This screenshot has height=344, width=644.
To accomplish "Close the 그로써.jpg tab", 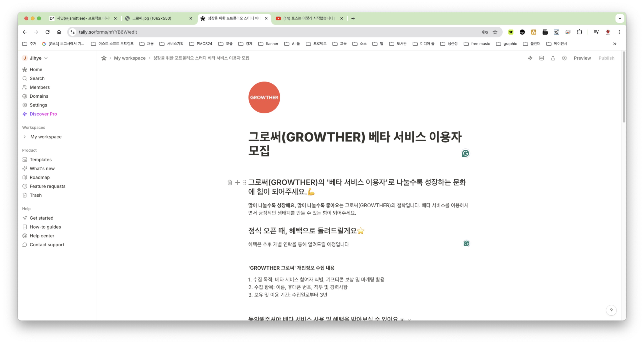I will (x=191, y=18).
